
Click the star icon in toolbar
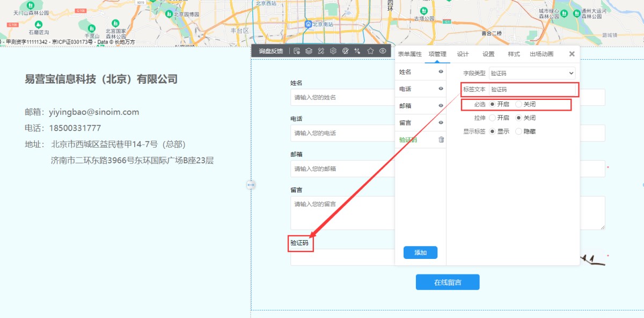(370, 51)
